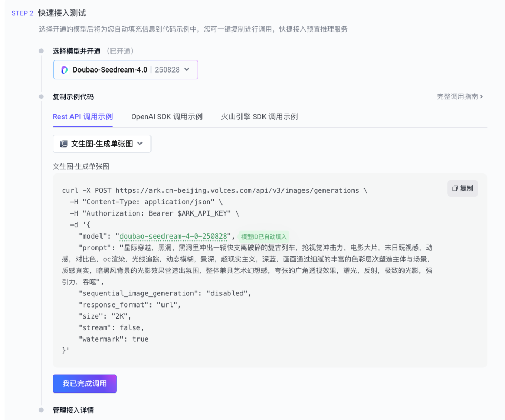Open the Doubao-Seedream-4.0 model dropdown
This screenshot has width=505, height=420.
point(125,69)
